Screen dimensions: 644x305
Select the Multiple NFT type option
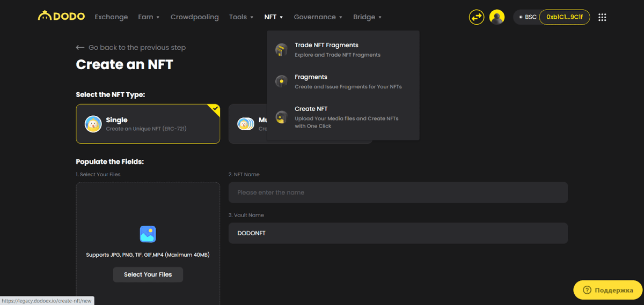(247, 124)
